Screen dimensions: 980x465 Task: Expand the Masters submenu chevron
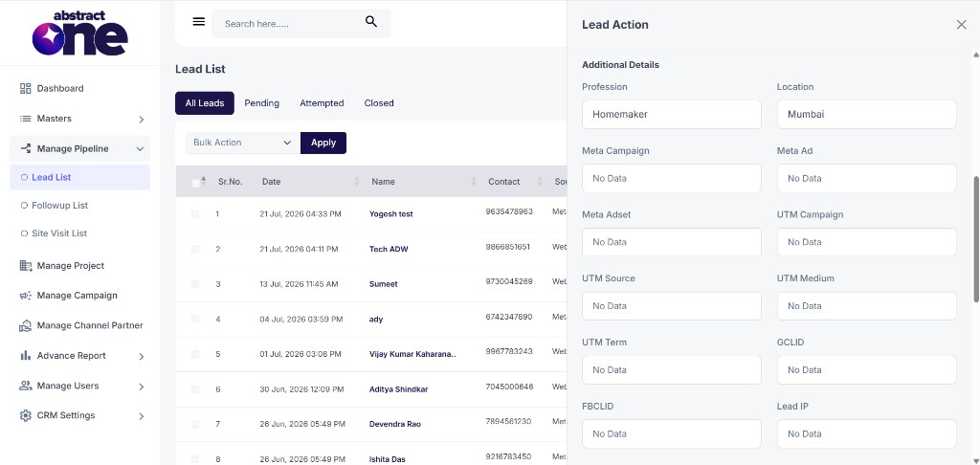tap(142, 119)
